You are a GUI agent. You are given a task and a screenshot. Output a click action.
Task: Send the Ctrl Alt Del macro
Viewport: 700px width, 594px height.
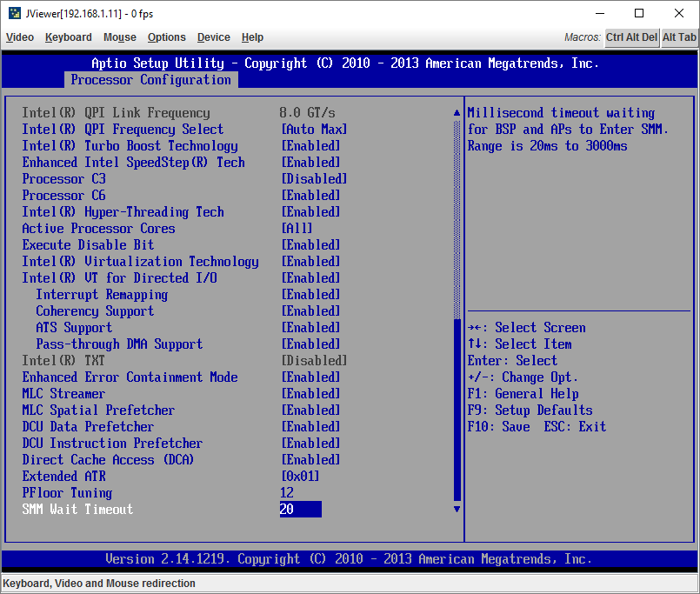[x=631, y=37]
